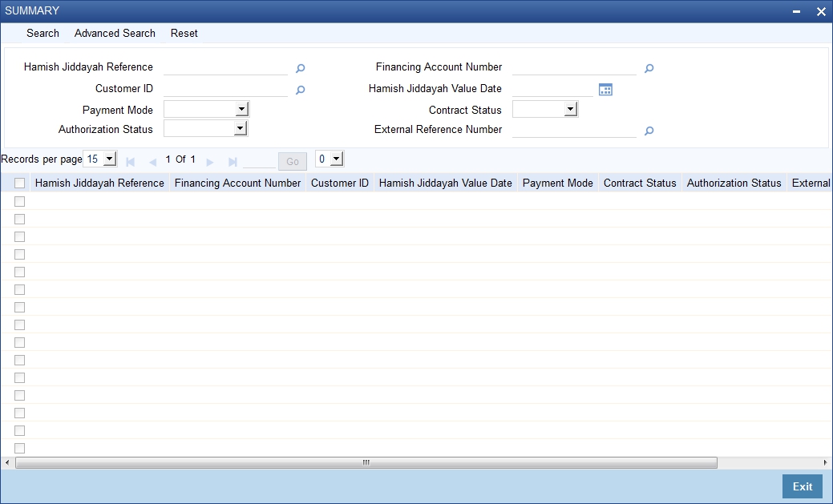Open Advanced Search
The width and height of the screenshot is (833, 504).
[115, 33]
